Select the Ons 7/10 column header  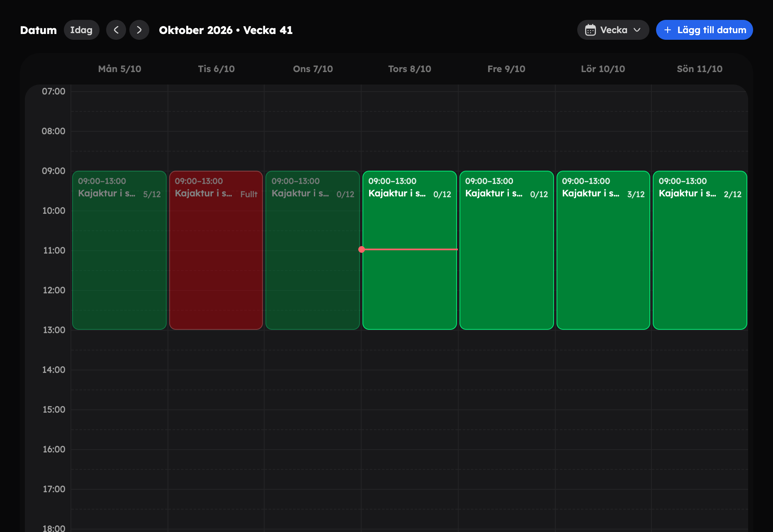coord(313,69)
